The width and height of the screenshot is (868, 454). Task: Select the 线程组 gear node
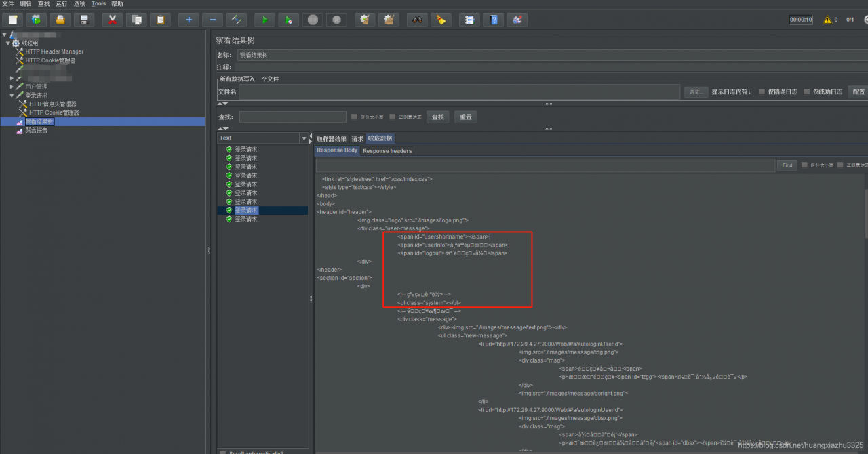point(24,43)
